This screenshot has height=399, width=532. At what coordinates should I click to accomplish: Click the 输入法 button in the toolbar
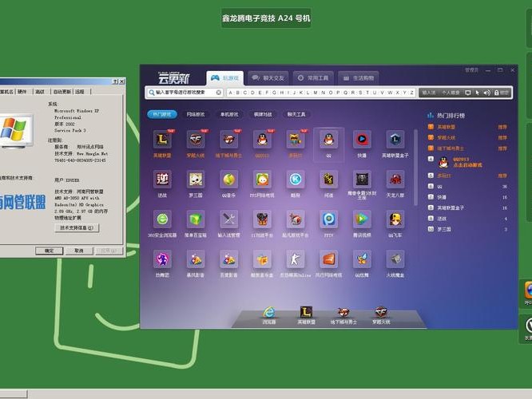coord(428,93)
